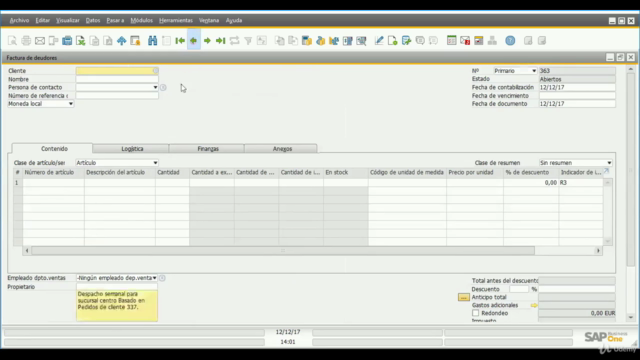This screenshot has width=640, height=360.
Task: Open the Pasar a menu
Action: [115, 20]
